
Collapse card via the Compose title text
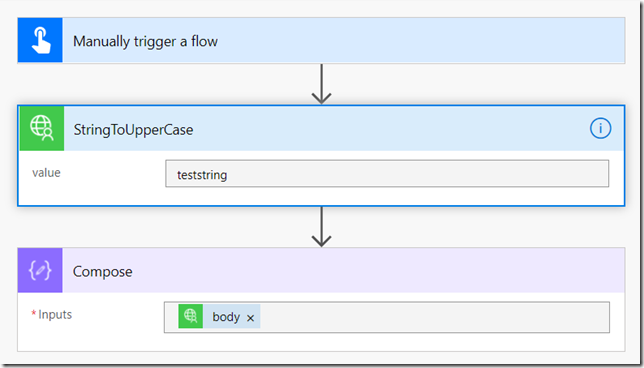[103, 271]
